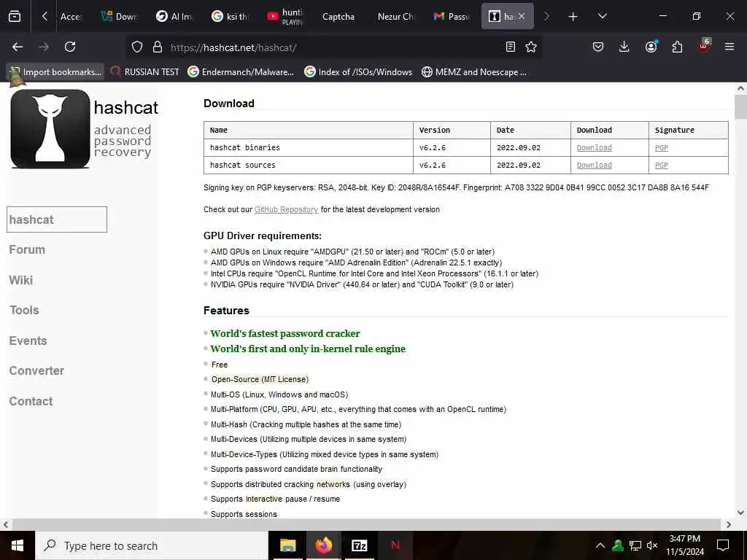Show hidden system tray icons

(600, 545)
